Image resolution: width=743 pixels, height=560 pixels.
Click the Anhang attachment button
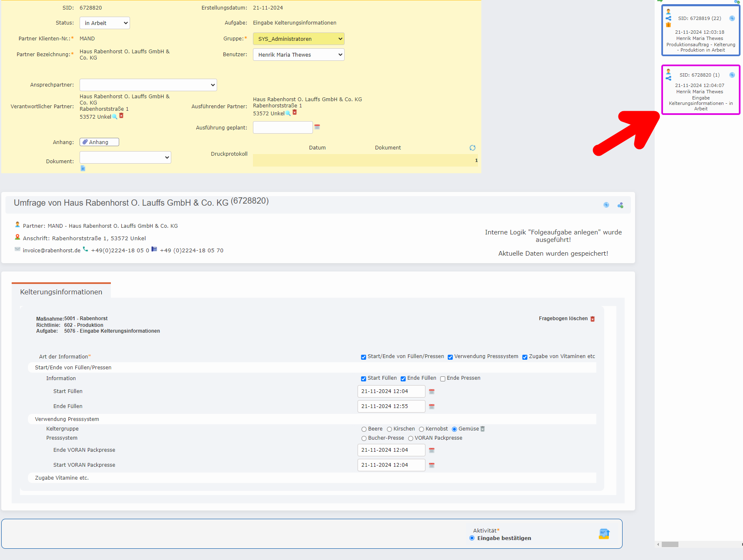(x=99, y=142)
